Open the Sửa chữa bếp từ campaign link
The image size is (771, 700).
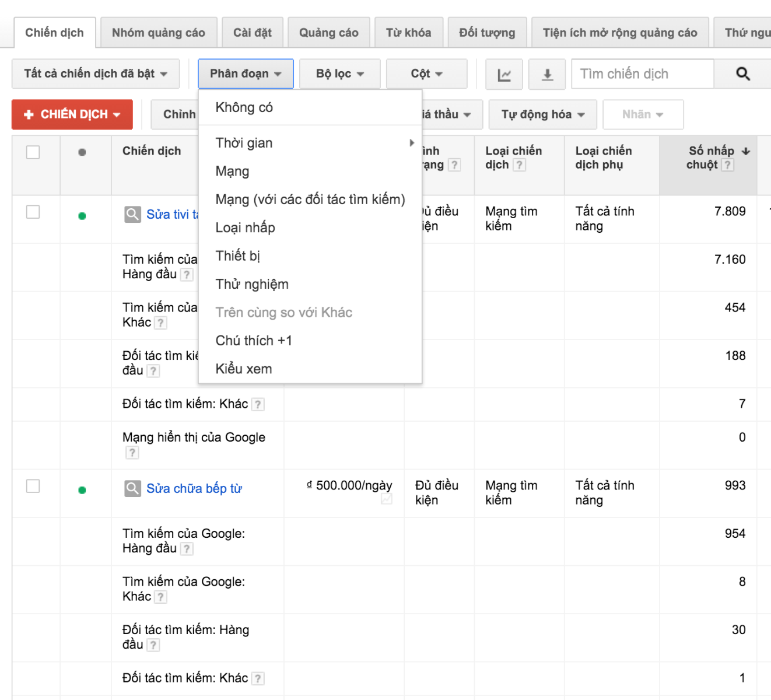(194, 488)
